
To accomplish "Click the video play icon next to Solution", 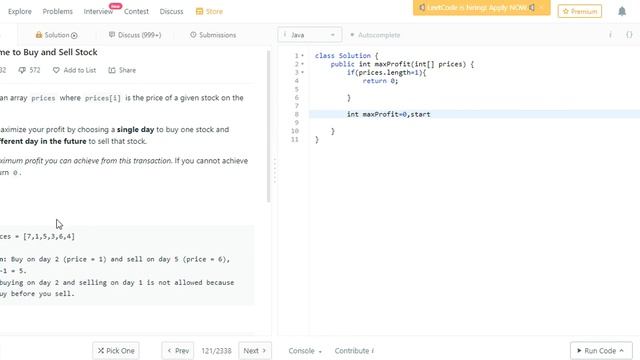I will [74, 35].
